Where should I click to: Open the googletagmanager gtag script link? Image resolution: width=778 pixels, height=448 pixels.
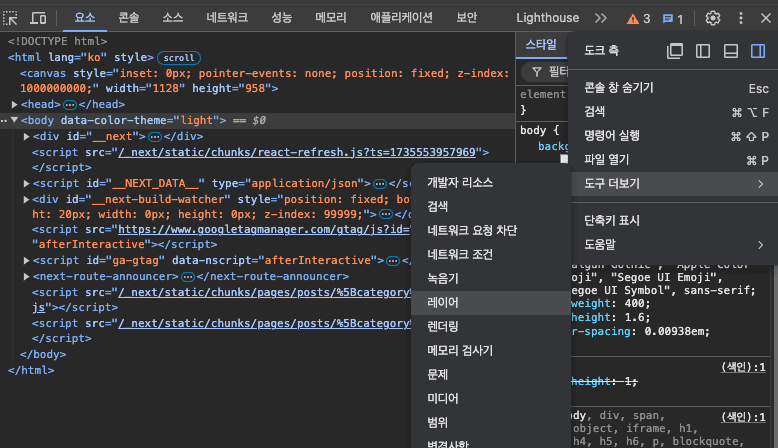(264, 229)
